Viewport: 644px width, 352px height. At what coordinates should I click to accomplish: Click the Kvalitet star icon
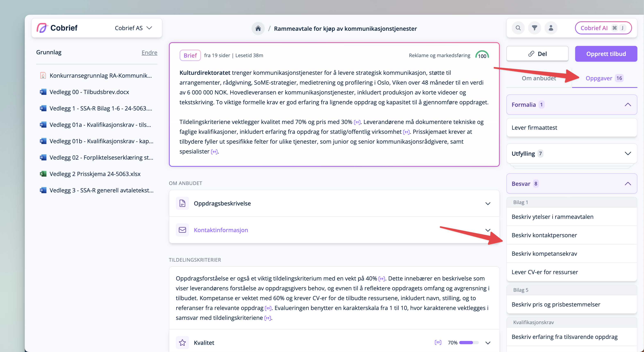tap(182, 343)
